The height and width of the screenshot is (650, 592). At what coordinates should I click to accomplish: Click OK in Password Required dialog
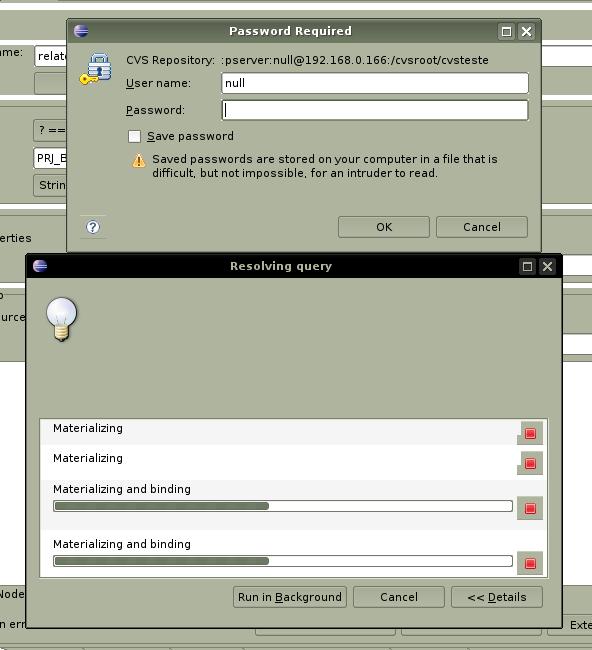[384, 227]
